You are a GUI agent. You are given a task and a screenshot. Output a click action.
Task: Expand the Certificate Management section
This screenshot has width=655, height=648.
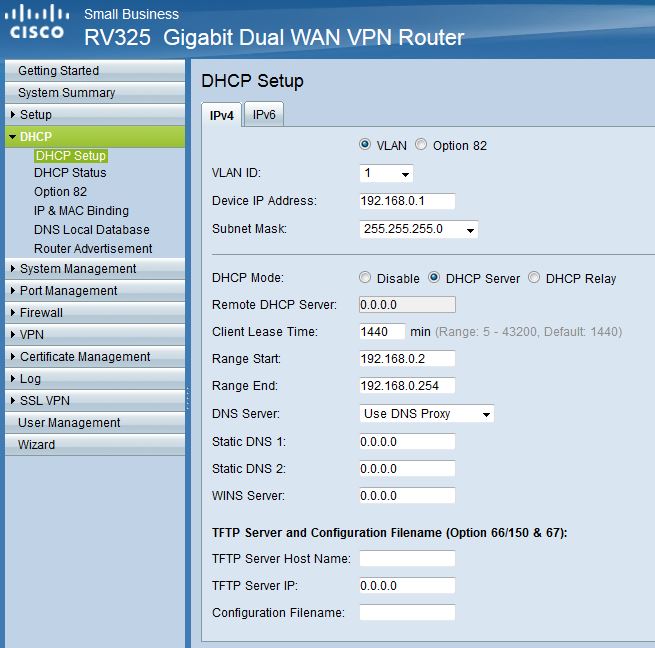(x=95, y=357)
